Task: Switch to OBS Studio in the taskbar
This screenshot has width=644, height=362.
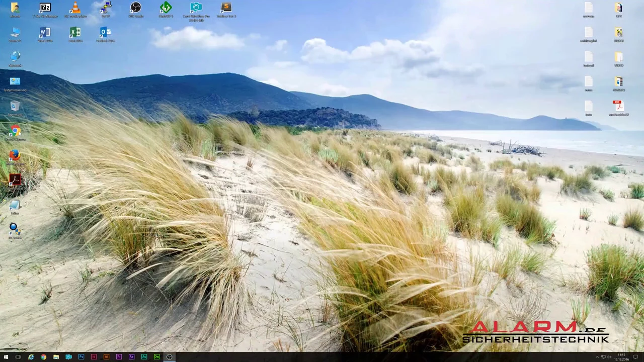Action: [169, 357]
